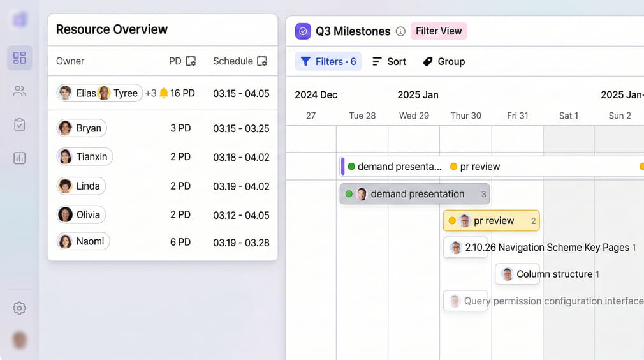644x360 pixels.
Task: Open the team members sidebar icon
Action: 19,91
